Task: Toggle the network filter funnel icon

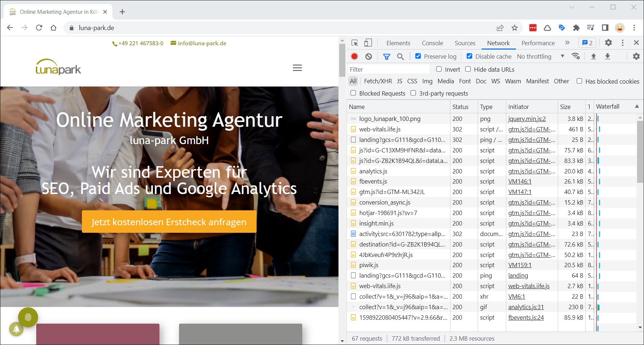Action: coord(387,56)
